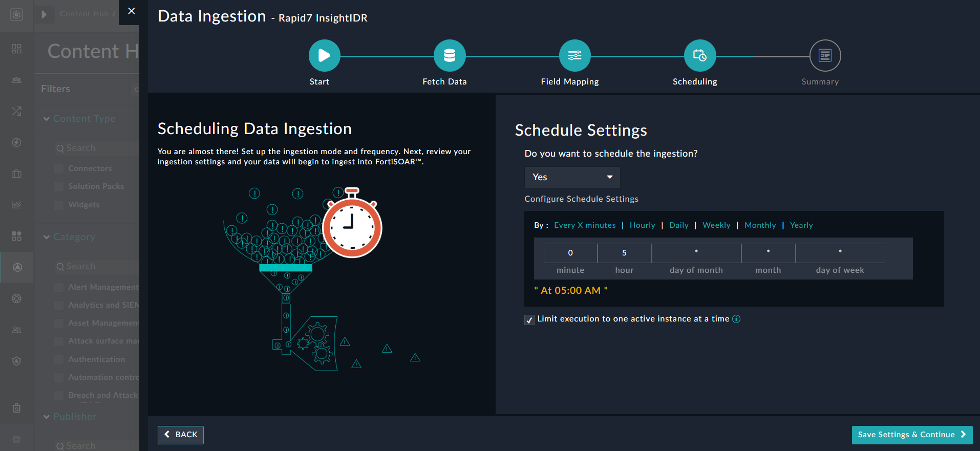Toggle limit execution to one instance checkbox
980x451 pixels.
pos(529,320)
